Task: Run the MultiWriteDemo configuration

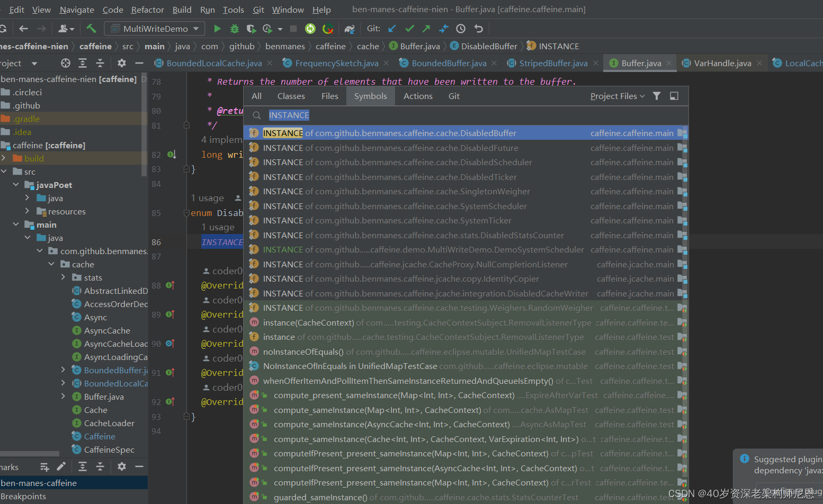Action: [x=217, y=29]
